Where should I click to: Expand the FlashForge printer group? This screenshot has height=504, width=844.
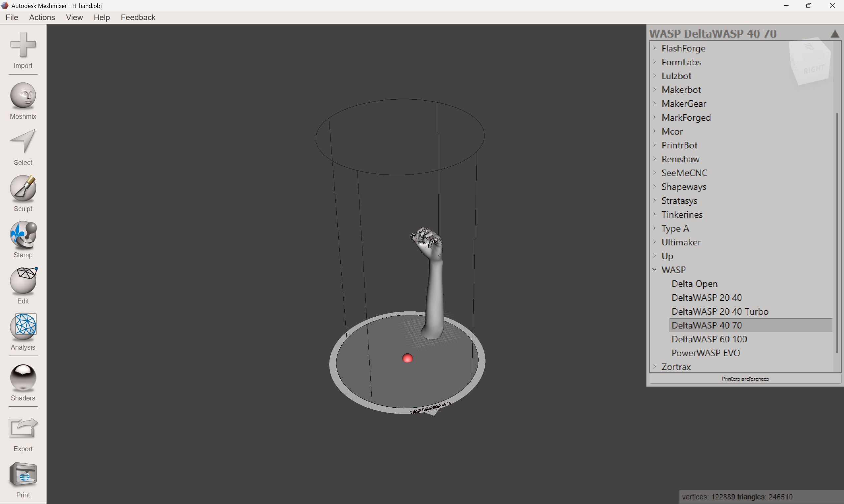tap(655, 48)
